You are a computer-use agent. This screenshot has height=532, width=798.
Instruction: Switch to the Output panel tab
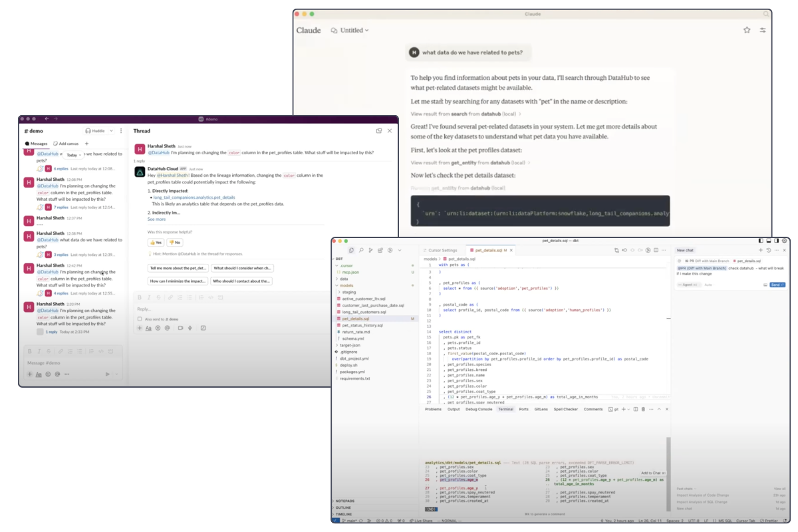coord(454,409)
